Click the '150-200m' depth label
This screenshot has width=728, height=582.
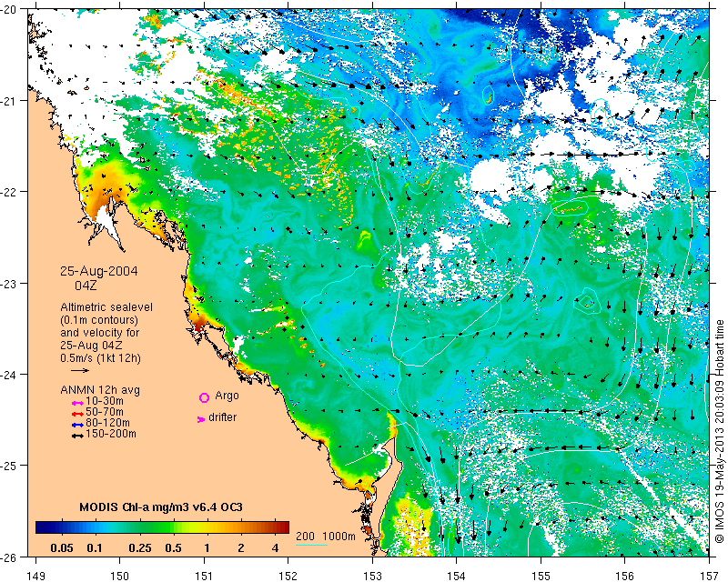(x=111, y=434)
